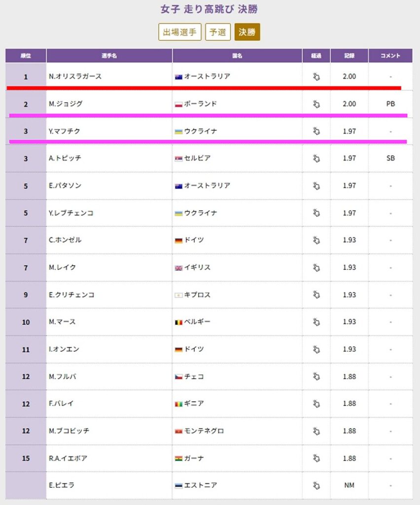Show progress details for A.トピッチ

click(x=316, y=158)
